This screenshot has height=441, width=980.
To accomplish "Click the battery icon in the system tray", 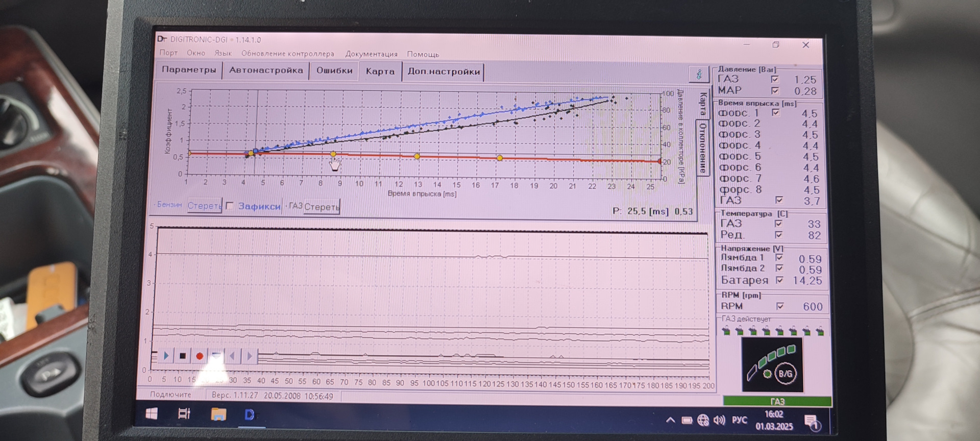I will (687, 420).
